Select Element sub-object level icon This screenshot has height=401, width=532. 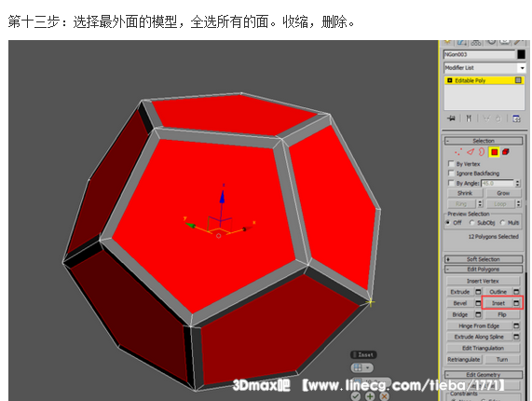506,152
